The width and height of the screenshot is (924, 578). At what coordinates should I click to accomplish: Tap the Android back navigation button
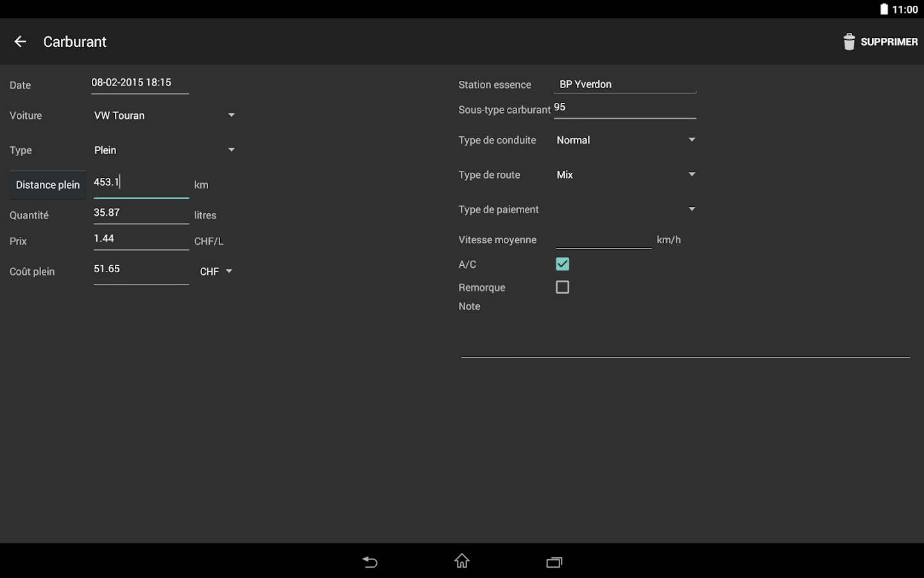pos(370,562)
